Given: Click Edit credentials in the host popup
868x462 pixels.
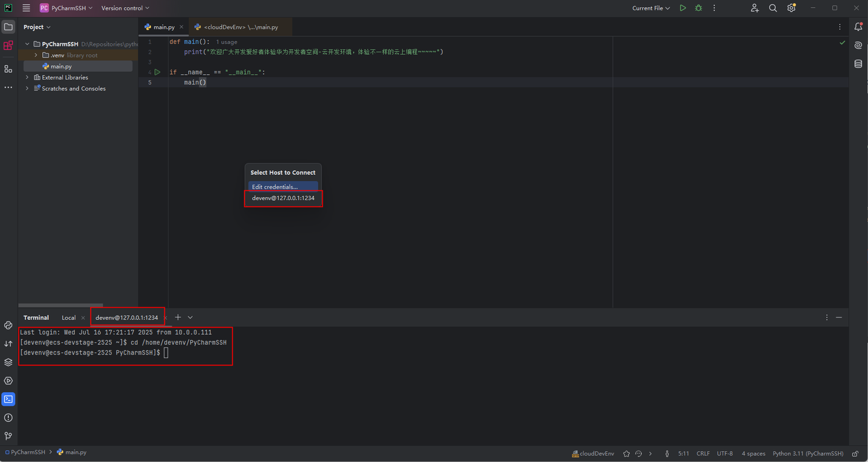Looking at the screenshot, I should click(x=283, y=186).
